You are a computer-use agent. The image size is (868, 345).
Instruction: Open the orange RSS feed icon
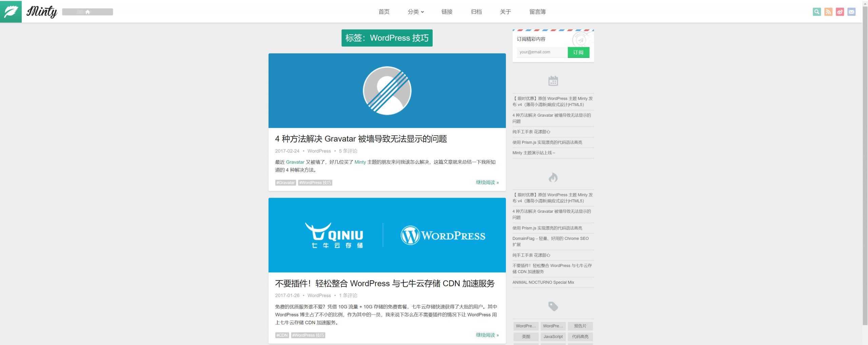point(828,12)
